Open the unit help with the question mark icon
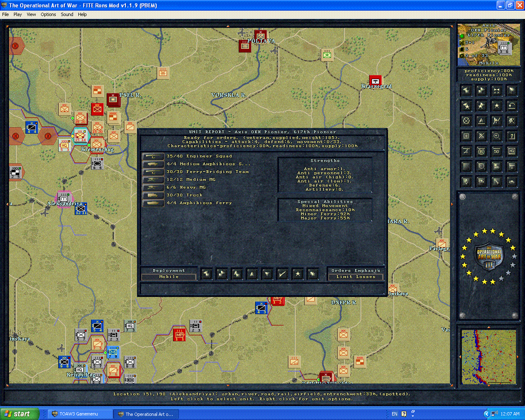Screen dimensions: 525x420 (x=512, y=135)
